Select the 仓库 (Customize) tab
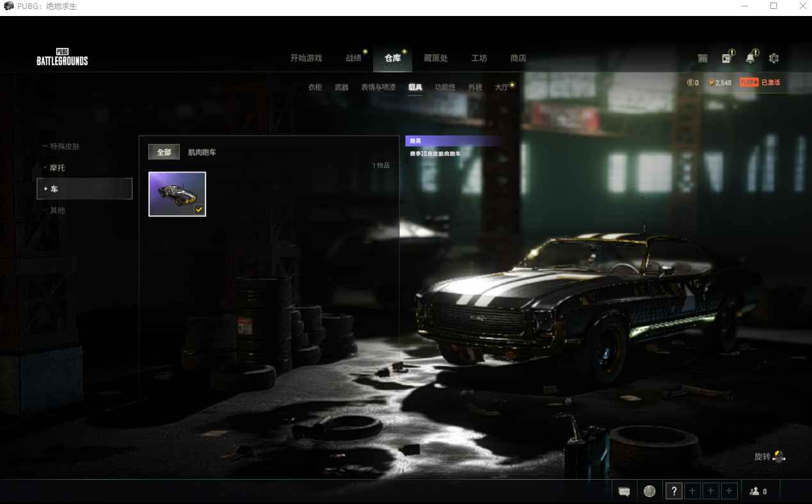Viewport: 812px width, 504px height. click(393, 58)
